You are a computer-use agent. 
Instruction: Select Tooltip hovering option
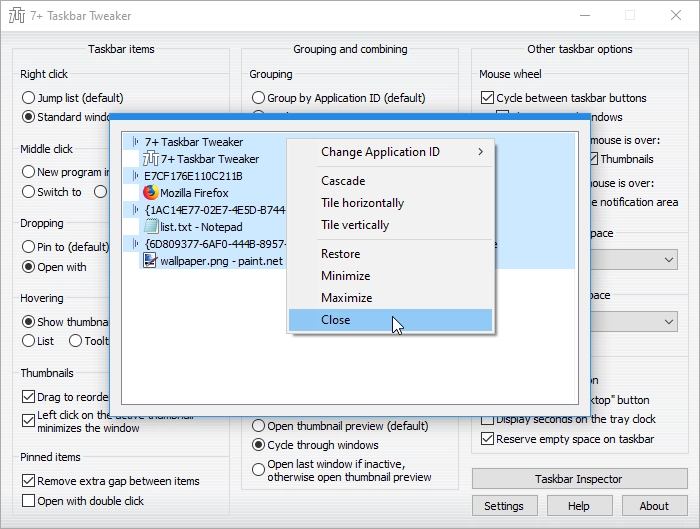click(75, 341)
